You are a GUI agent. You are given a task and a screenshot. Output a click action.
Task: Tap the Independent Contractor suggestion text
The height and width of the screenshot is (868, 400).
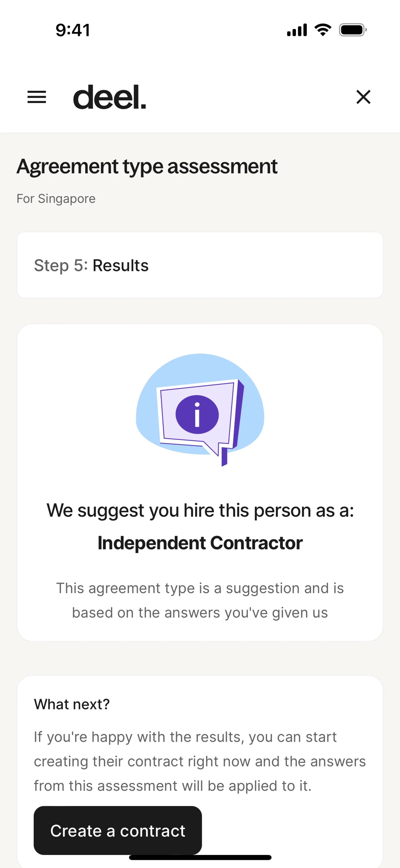(200, 543)
